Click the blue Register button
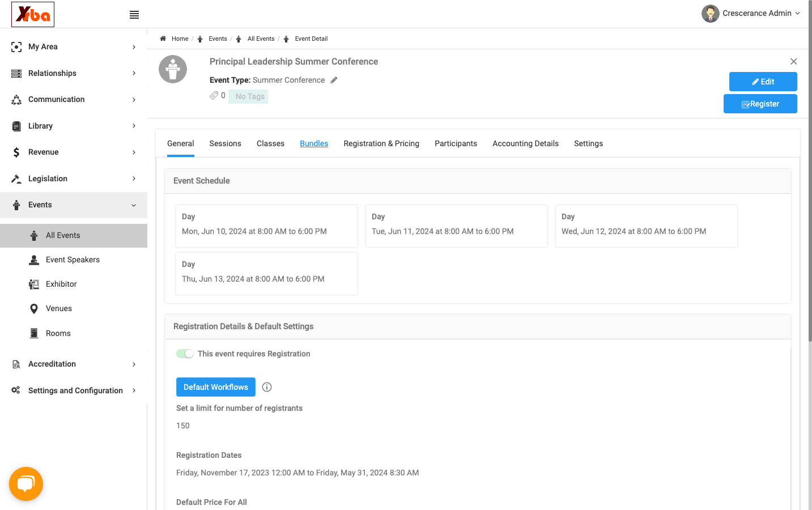 click(x=760, y=104)
